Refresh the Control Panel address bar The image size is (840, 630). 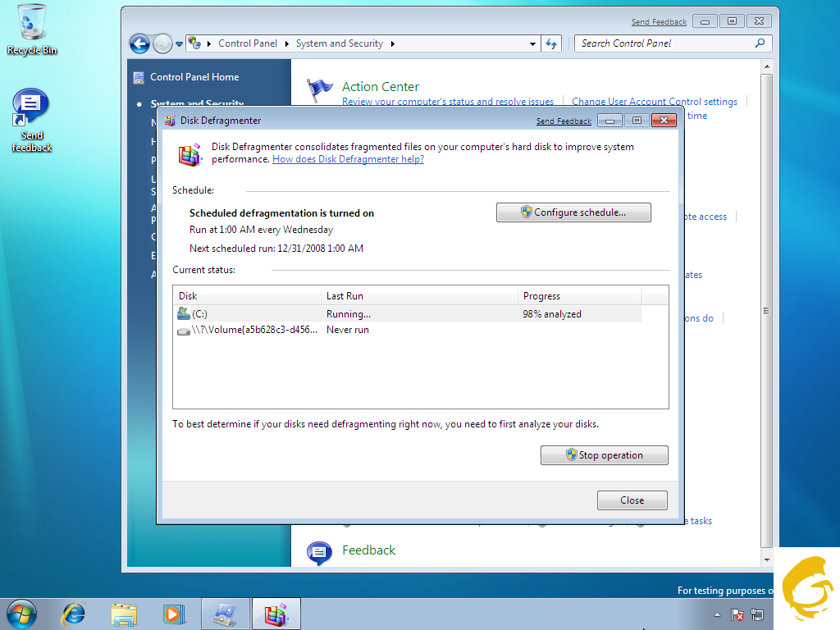tap(551, 43)
